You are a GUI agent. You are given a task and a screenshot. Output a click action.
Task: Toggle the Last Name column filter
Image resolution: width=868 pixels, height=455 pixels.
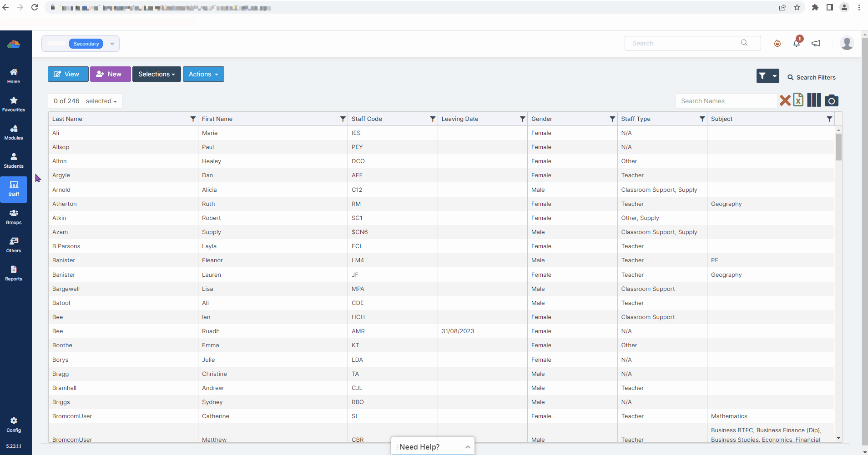[x=193, y=119]
